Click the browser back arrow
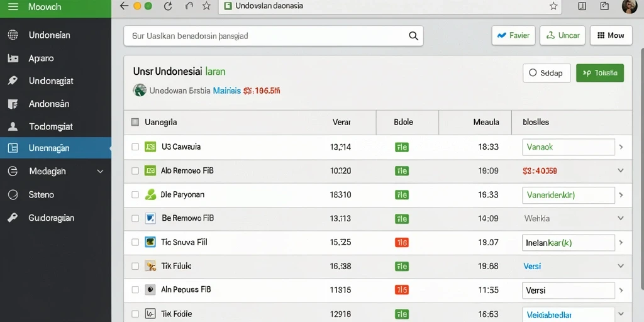 [124, 6]
